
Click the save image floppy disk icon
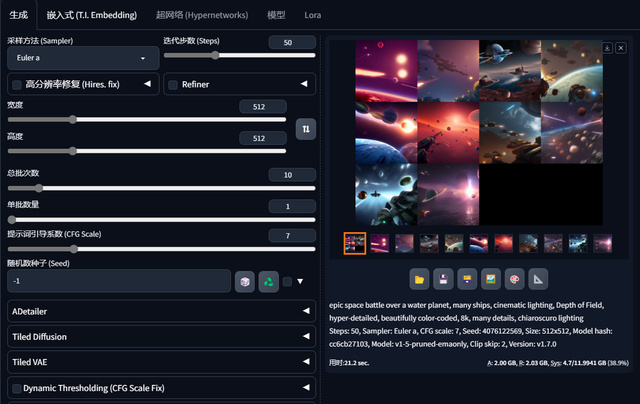443,280
